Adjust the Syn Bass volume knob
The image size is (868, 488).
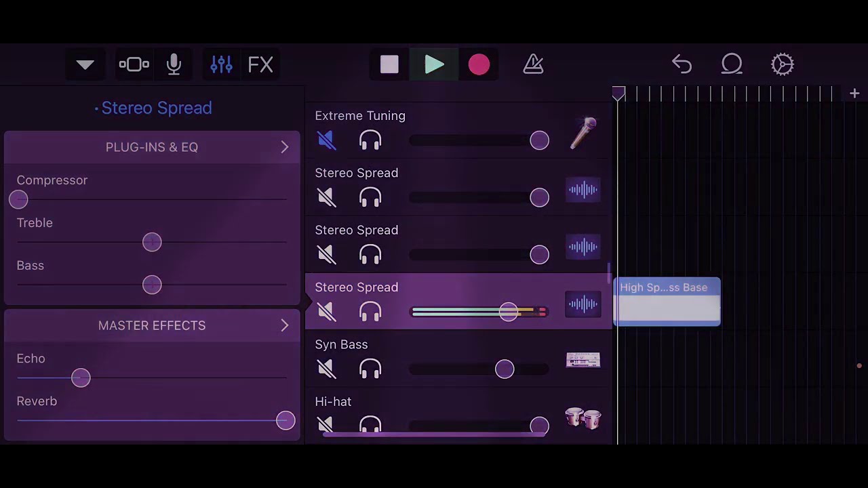pyautogui.click(x=505, y=368)
